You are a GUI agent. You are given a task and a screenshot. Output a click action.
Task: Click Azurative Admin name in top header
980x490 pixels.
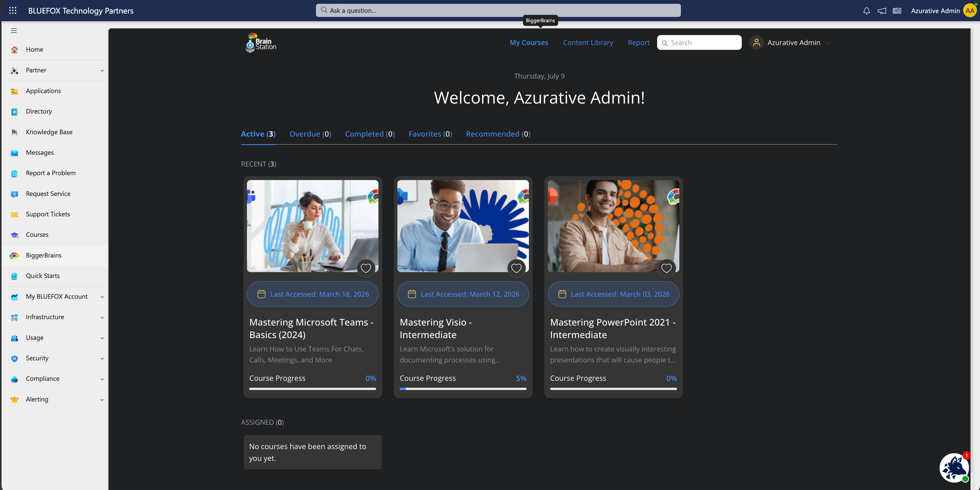(x=935, y=11)
